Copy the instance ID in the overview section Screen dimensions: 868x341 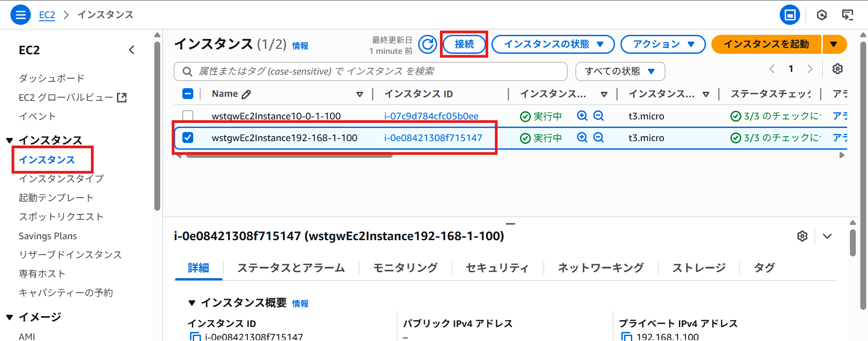tap(195, 336)
